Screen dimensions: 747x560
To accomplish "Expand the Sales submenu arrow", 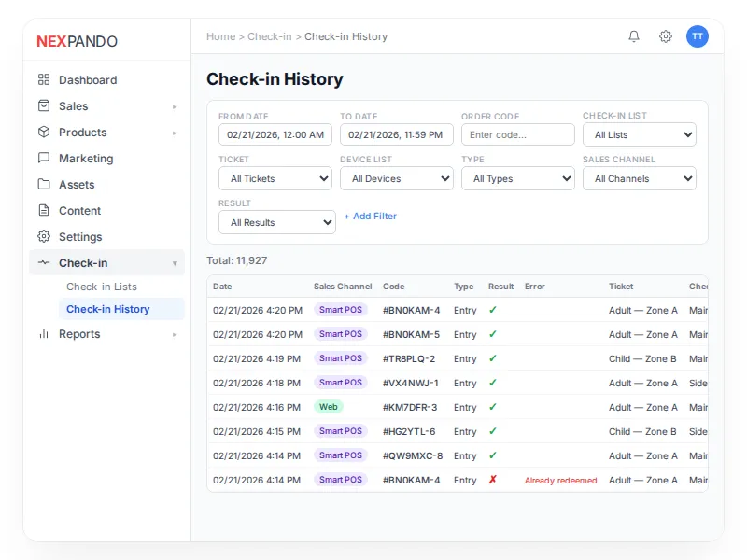I will pos(175,106).
